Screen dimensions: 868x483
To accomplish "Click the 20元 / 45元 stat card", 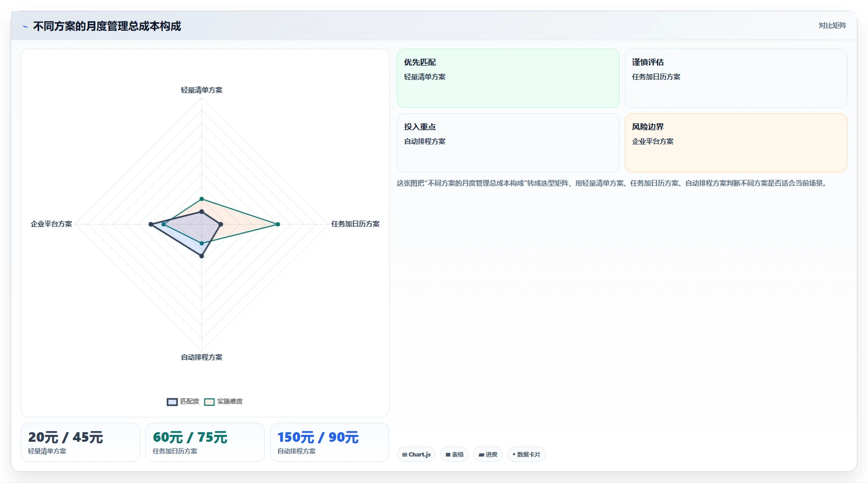I will [80, 442].
